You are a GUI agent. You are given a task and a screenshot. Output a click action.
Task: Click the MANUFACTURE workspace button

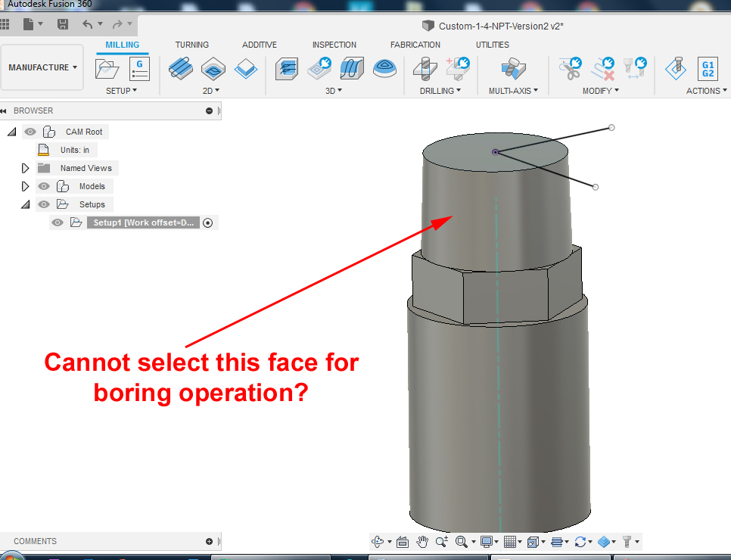[x=39, y=67]
